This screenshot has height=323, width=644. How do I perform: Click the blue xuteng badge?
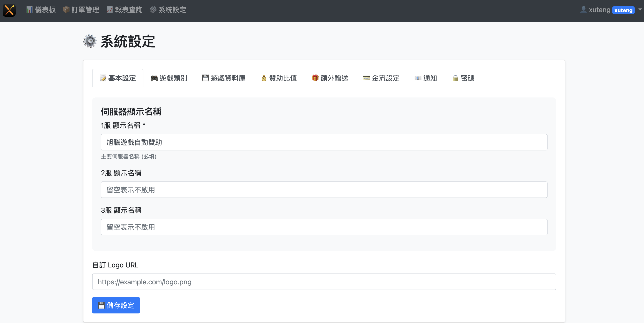pos(623,10)
